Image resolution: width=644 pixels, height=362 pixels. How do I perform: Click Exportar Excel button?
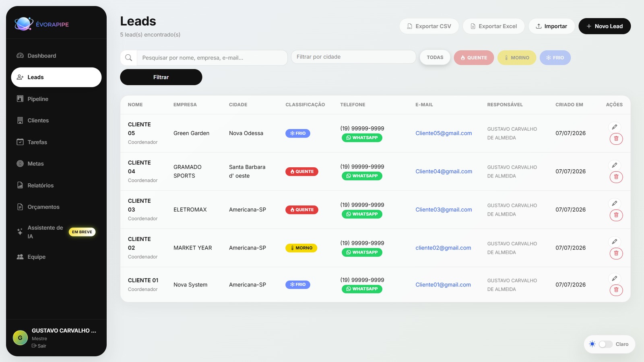pos(493,26)
